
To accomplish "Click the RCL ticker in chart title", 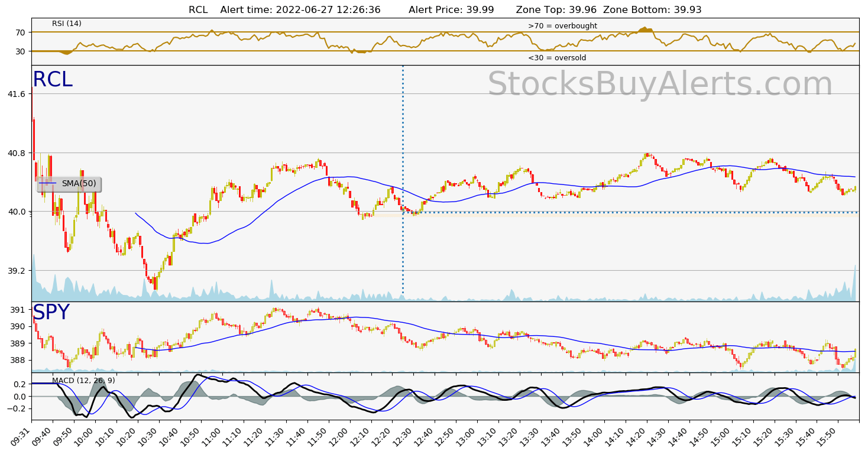I will (x=199, y=9).
